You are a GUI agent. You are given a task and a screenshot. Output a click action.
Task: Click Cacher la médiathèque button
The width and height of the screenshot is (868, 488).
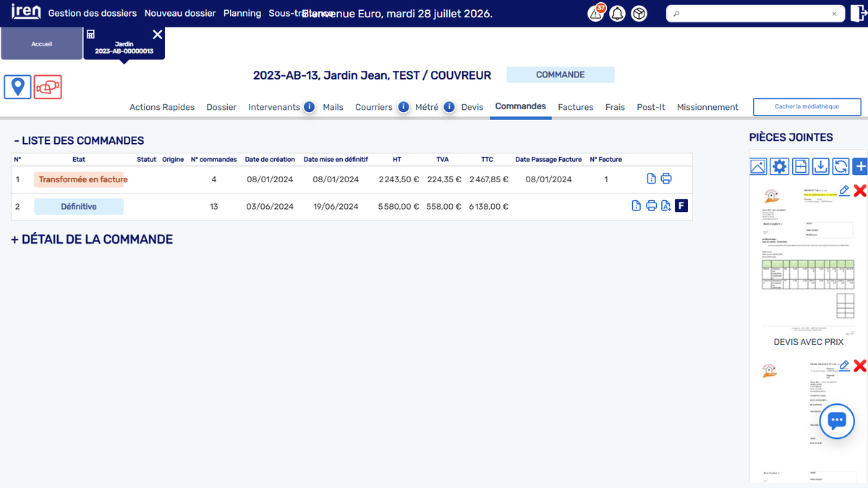[807, 107]
